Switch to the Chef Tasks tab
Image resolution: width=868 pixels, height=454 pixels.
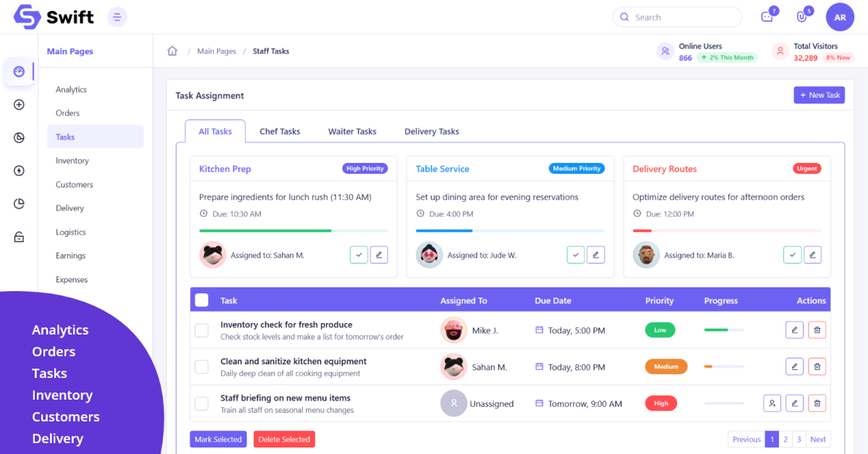pos(279,131)
